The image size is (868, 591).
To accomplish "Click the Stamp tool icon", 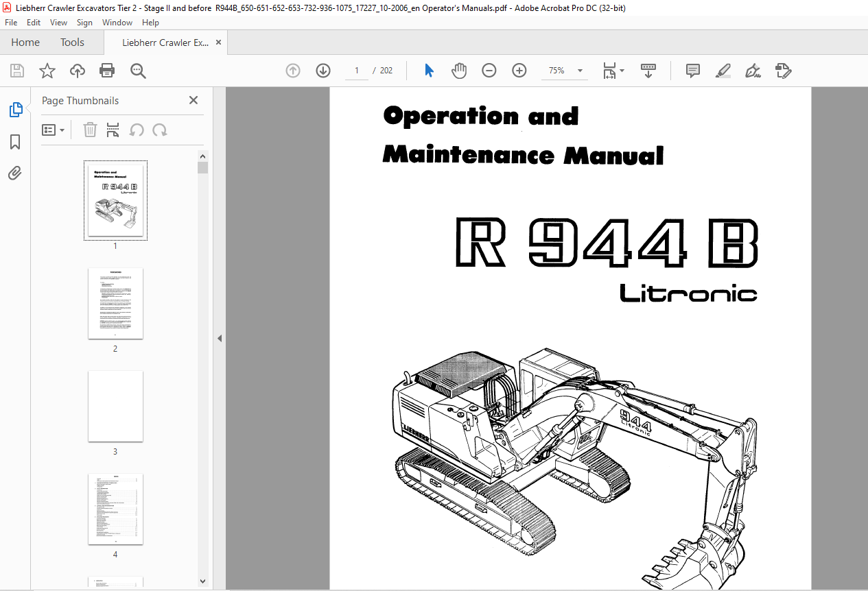I will (x=783, y=71).
